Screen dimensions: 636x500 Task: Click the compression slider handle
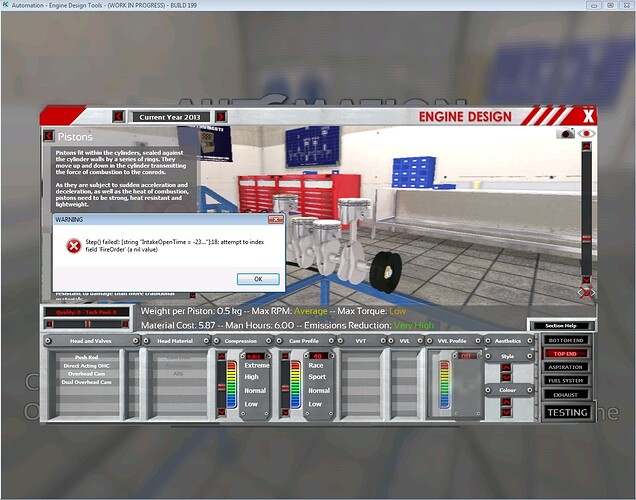(221, 388)
